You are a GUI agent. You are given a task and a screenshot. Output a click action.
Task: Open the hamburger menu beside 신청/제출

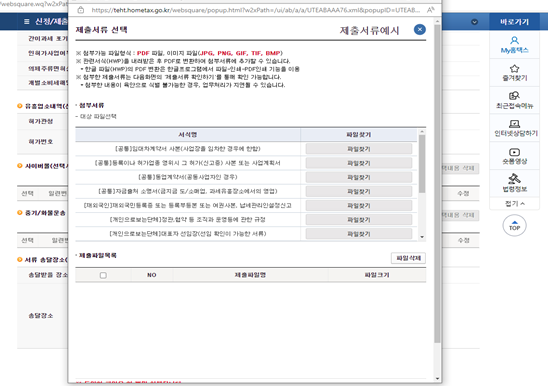point(27,22)
